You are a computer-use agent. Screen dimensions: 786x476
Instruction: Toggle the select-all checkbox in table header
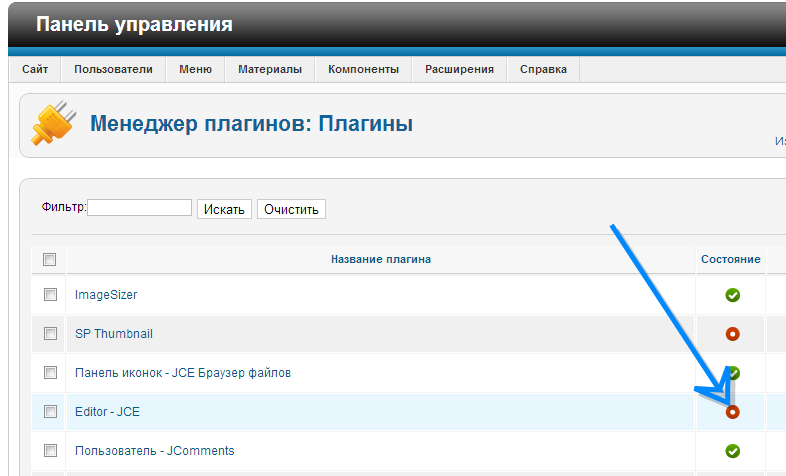point(50,260)
